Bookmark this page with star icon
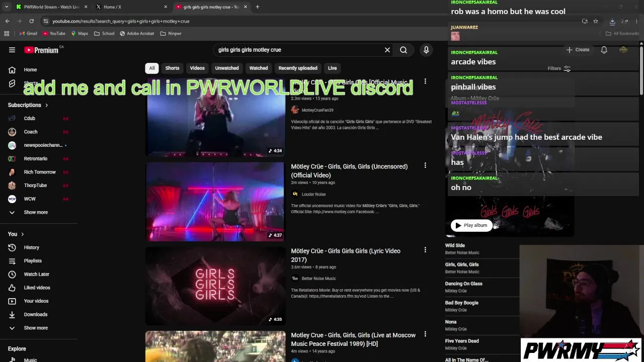644x362 pixels. [596, 21]
